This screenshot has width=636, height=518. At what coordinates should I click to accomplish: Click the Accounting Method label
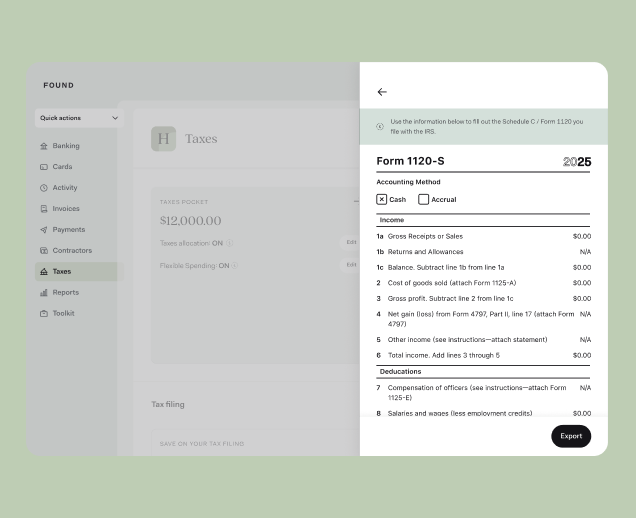pos(408,182)
